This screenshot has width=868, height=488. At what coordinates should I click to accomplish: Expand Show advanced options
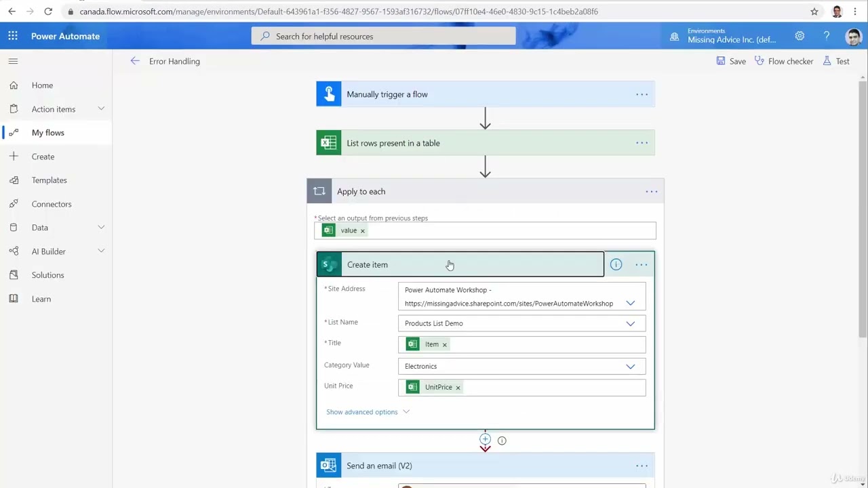[368, 411]
